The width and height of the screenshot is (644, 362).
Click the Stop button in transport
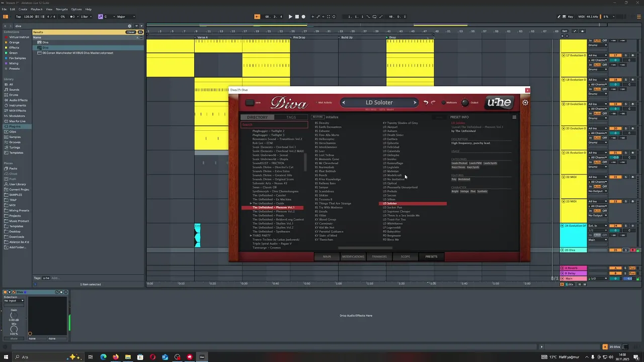[x=297, y=17]
